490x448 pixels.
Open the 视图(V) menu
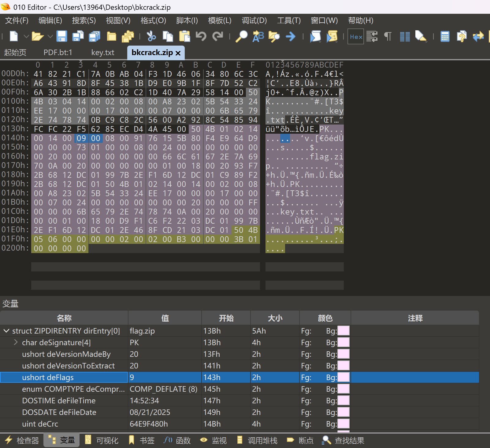118,21
